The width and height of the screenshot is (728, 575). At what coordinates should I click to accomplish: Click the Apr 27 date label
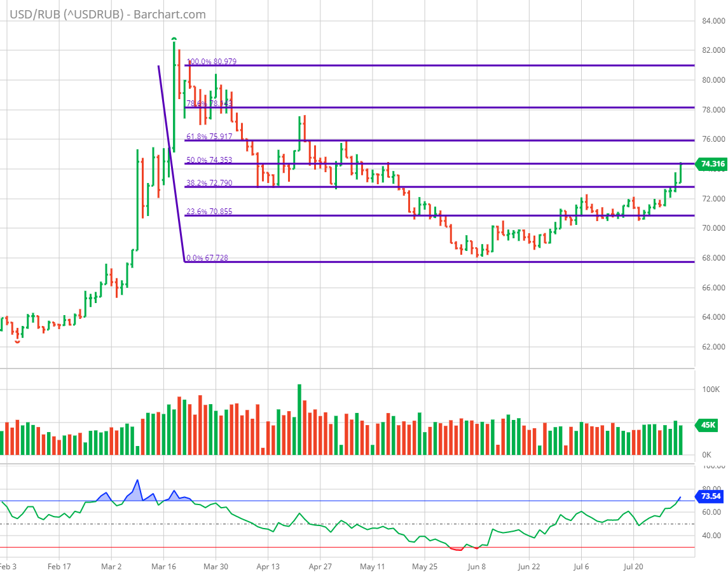(320, 567)
